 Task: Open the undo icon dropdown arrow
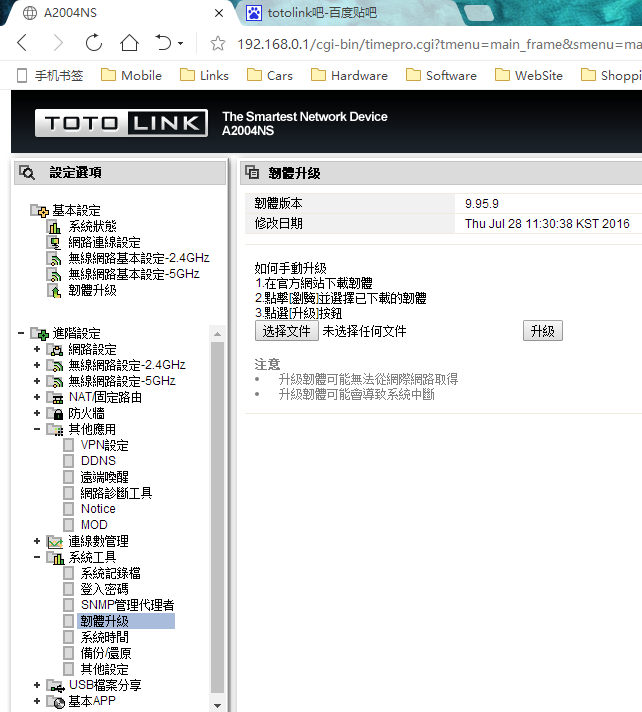click(180, 44)
